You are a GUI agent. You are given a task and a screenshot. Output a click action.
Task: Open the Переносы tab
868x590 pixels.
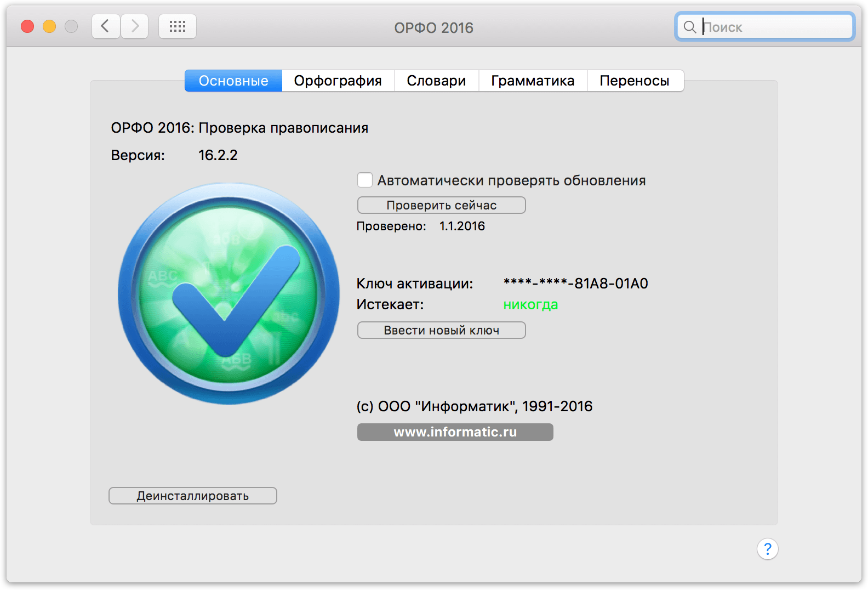coord(635,81)
